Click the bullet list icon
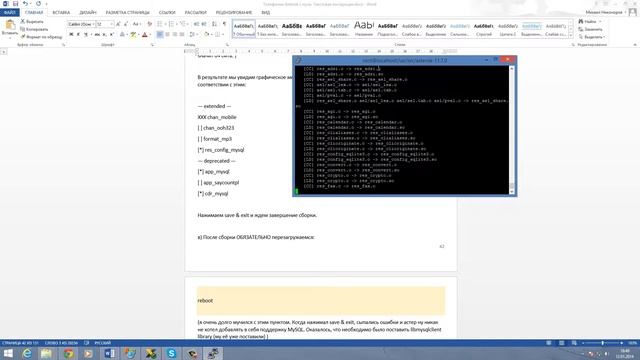 pos(160,24)
